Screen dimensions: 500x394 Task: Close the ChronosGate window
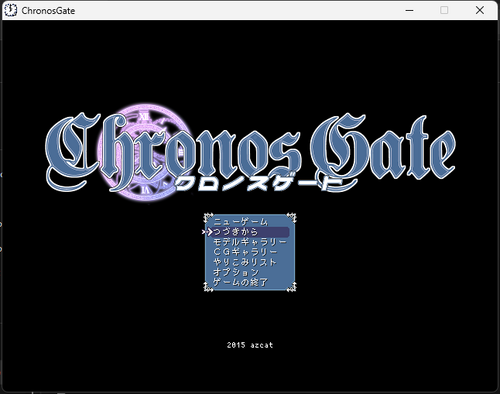click(480, 10)
